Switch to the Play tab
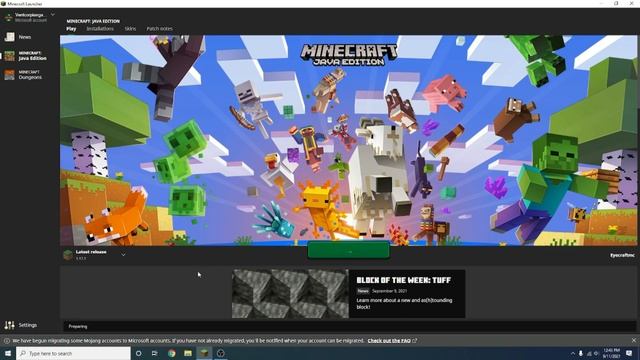This screenshot has width=640, height=360. [x=71, y=29]
